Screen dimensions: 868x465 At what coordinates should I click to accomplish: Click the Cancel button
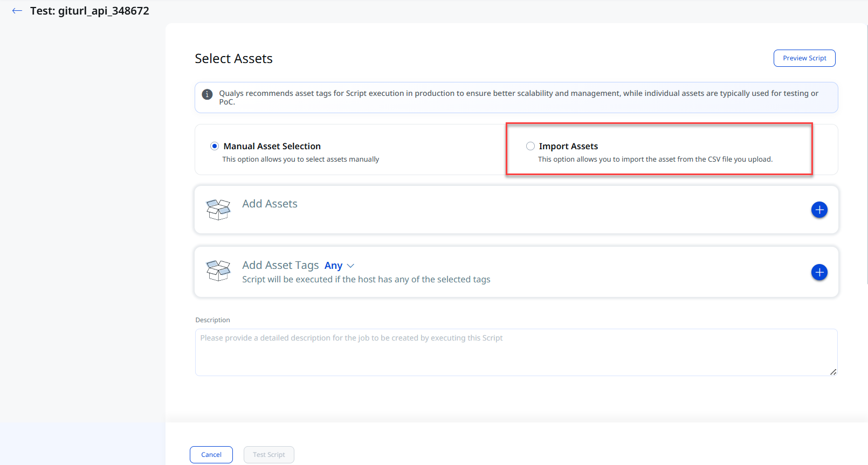click(211, 455)
